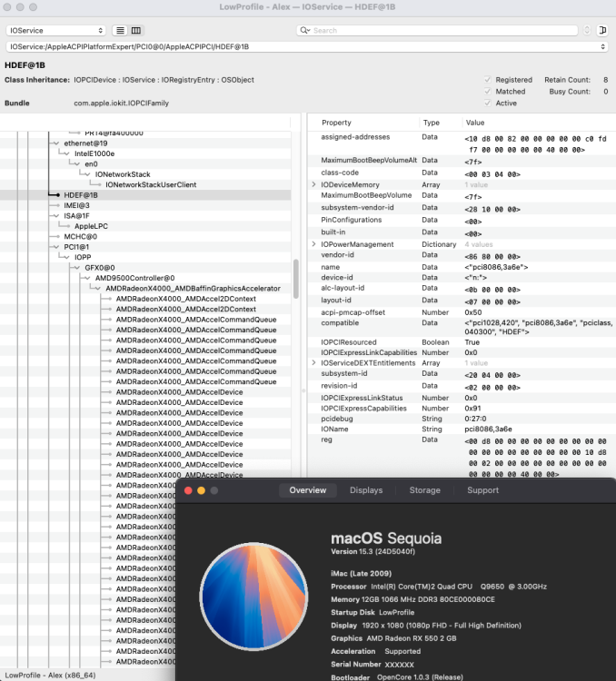Toggle the inspector sidebar icon at top right
Image resolution: width=616 pixels, height=681 pixels.
[x=602, y=30]
